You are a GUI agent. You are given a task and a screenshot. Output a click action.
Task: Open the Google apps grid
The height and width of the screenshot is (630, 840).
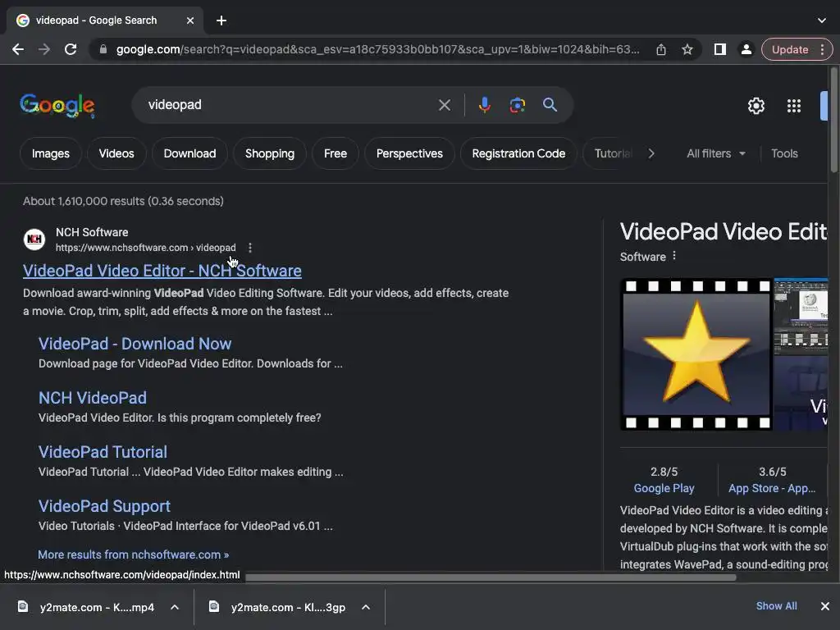793,106
